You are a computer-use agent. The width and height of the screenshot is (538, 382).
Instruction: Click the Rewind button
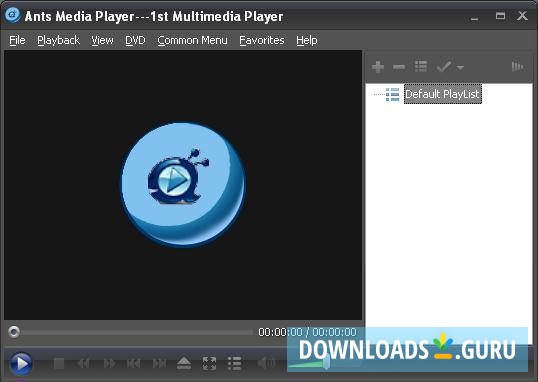point(84,363)
